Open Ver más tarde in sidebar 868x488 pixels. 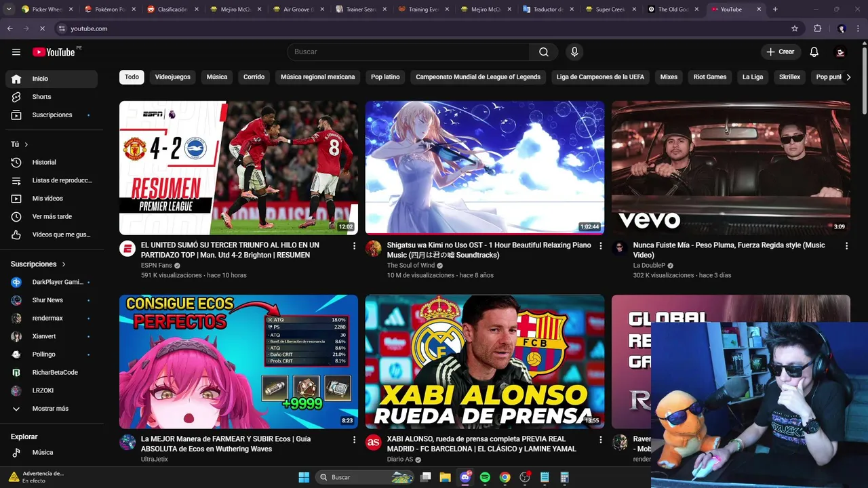click(52, 217)
